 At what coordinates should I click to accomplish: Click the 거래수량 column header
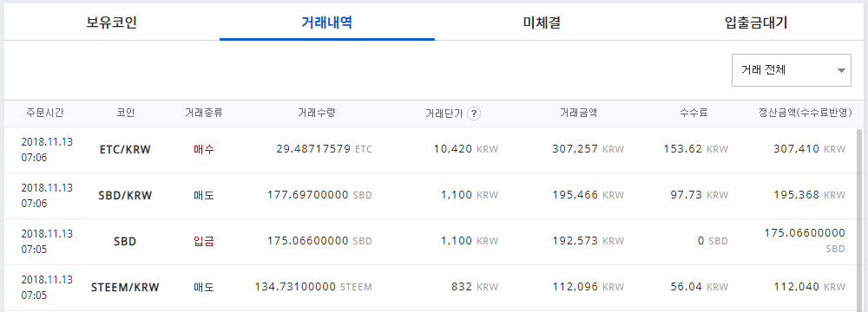pyautogui.click(x=317, y=114)
